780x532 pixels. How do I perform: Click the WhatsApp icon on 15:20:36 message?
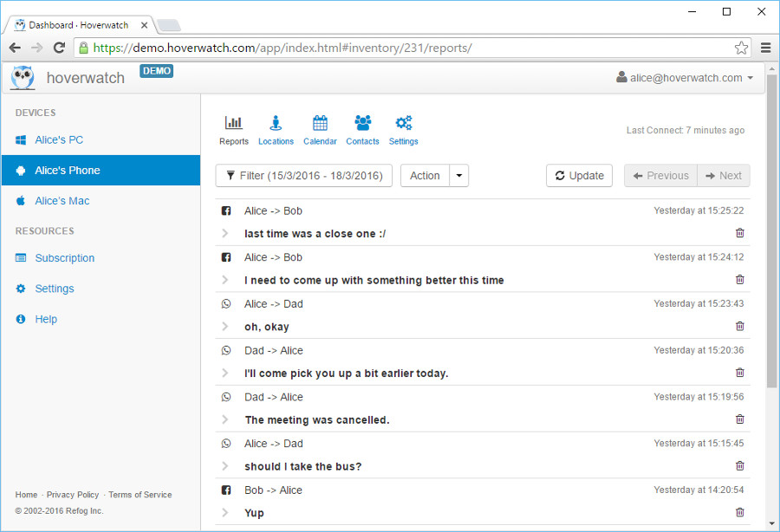(226, 351)
